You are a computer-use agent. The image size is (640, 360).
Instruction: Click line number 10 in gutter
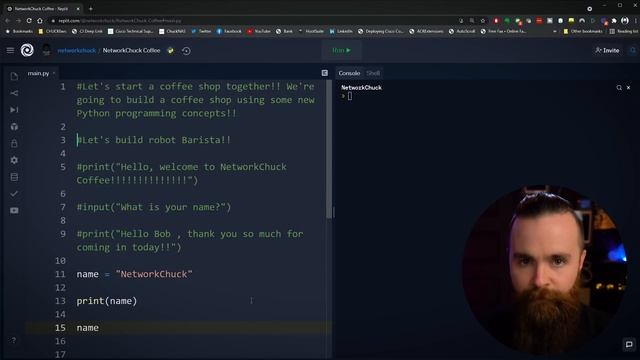point(60,260)
